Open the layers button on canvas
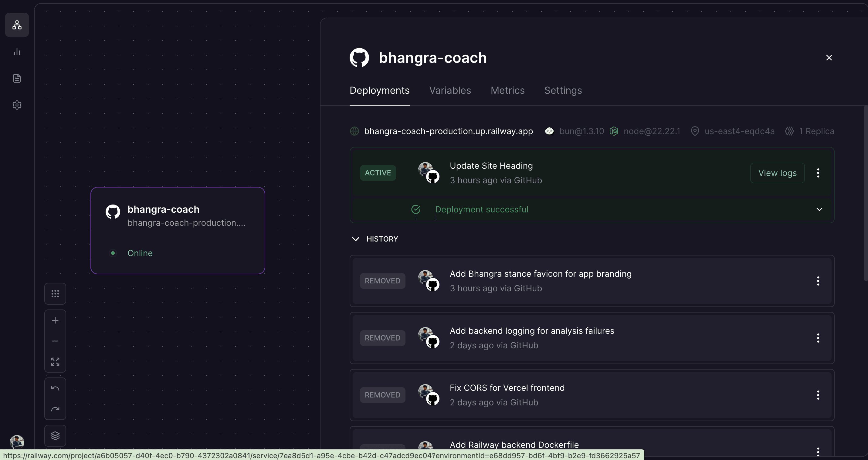The height and width of the screenshot is (460, 868). point(55,436)
